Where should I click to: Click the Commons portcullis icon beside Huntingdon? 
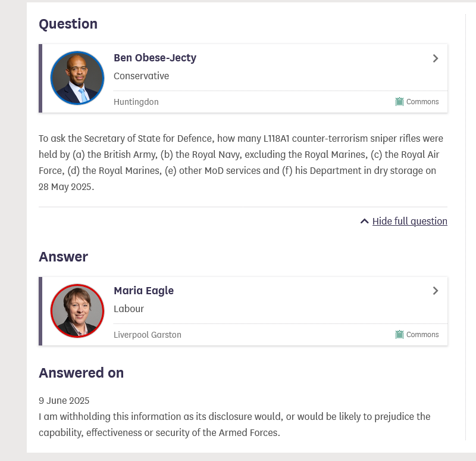click(x=400, y=102)
